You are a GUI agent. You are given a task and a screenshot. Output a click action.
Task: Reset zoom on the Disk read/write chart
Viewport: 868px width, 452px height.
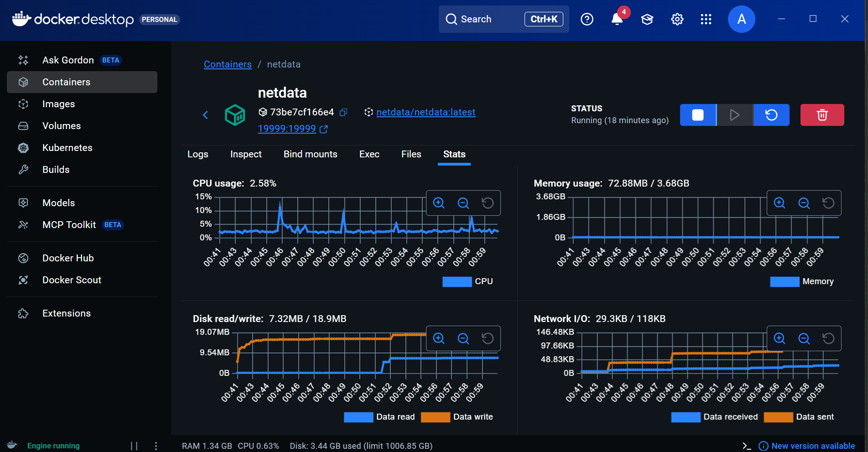pos(488,338)
